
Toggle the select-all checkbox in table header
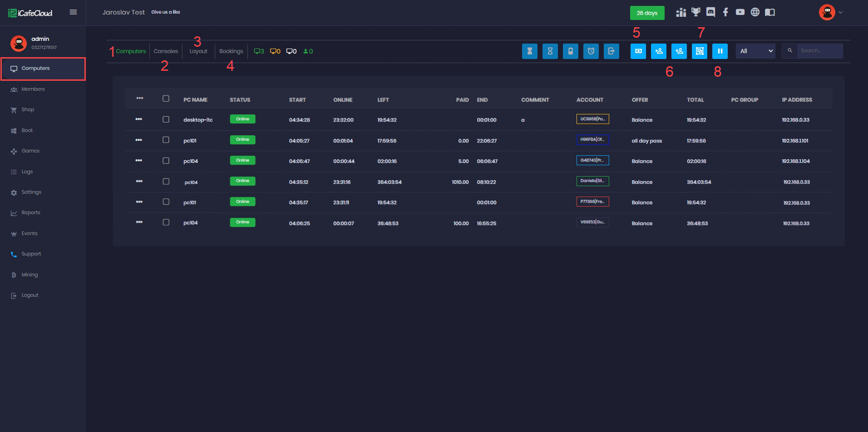click(166, 98)
